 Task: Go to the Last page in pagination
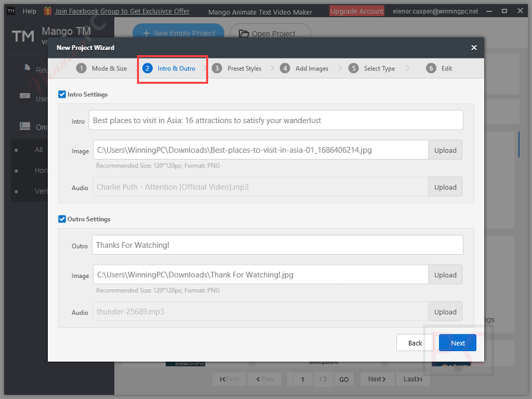(x=412, y=379)
